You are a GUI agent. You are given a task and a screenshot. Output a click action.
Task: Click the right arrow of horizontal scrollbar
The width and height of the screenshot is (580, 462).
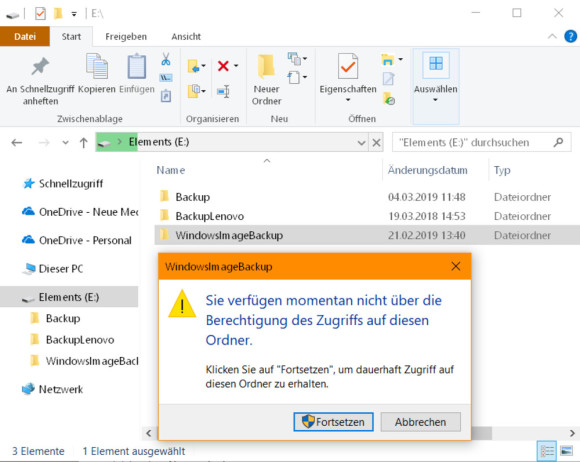572,433
